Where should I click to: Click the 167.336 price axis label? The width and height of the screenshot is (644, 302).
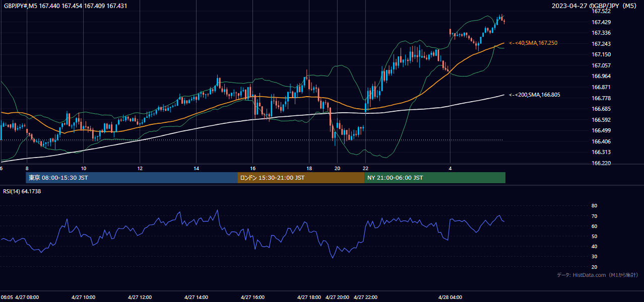click(x=601, y=33)
